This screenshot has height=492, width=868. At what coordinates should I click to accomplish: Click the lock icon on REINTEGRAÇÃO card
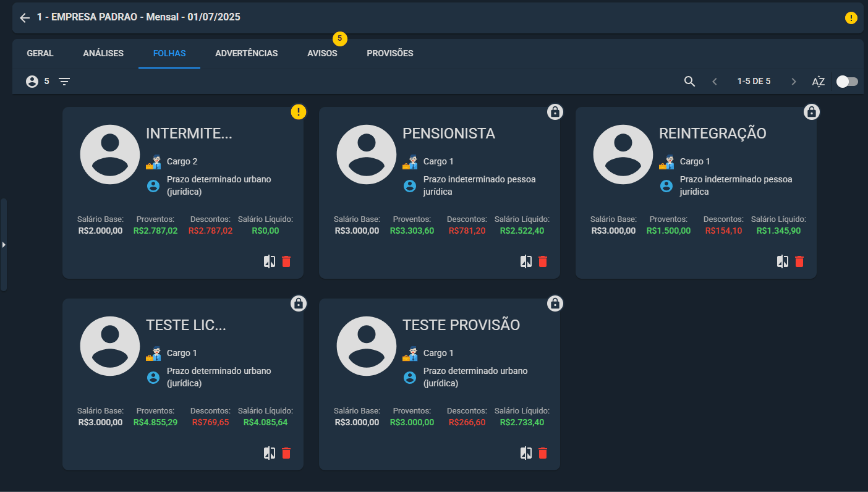(812, 112)
